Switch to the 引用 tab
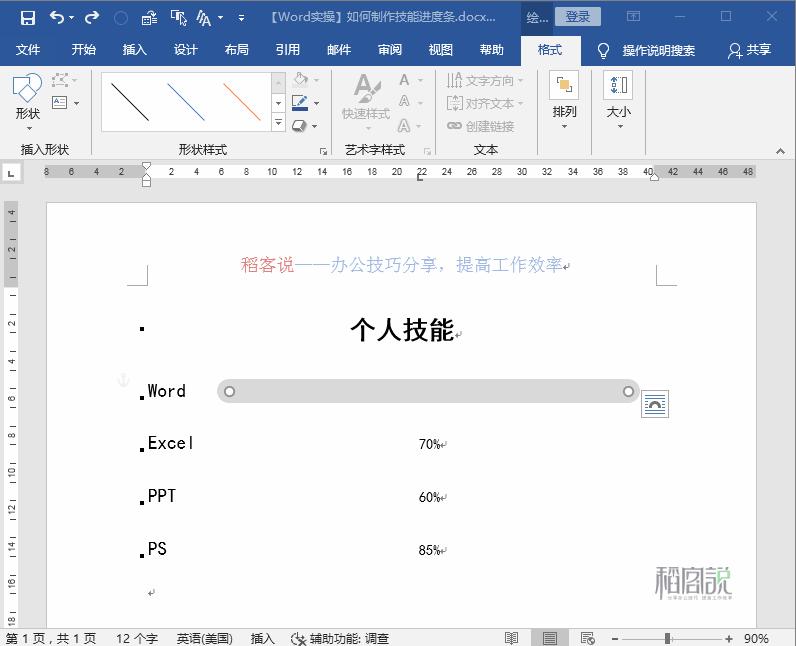 (288, 50)
